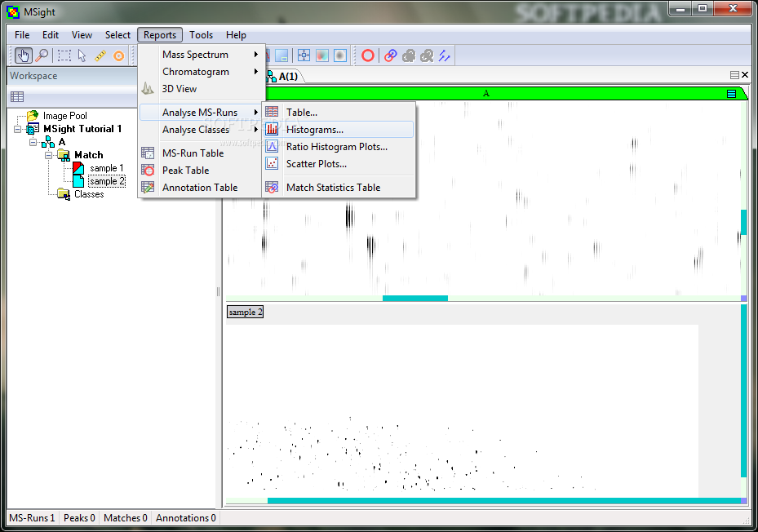The width and height of the screenshot is (758, 532).
Task: Click the first gray chain link icon
Action: [409, 55]
